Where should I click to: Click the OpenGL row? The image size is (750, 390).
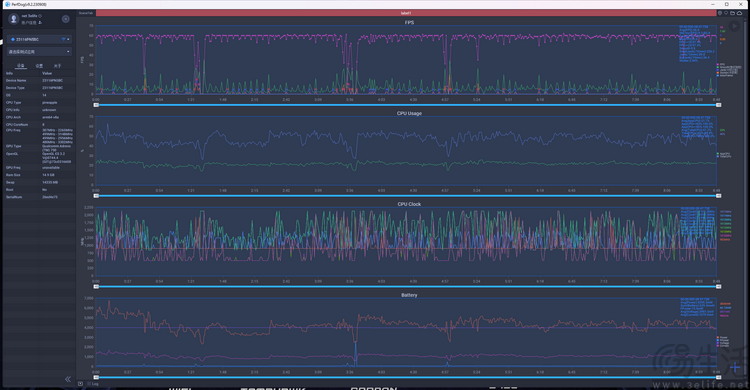click(x=39, y=158)
